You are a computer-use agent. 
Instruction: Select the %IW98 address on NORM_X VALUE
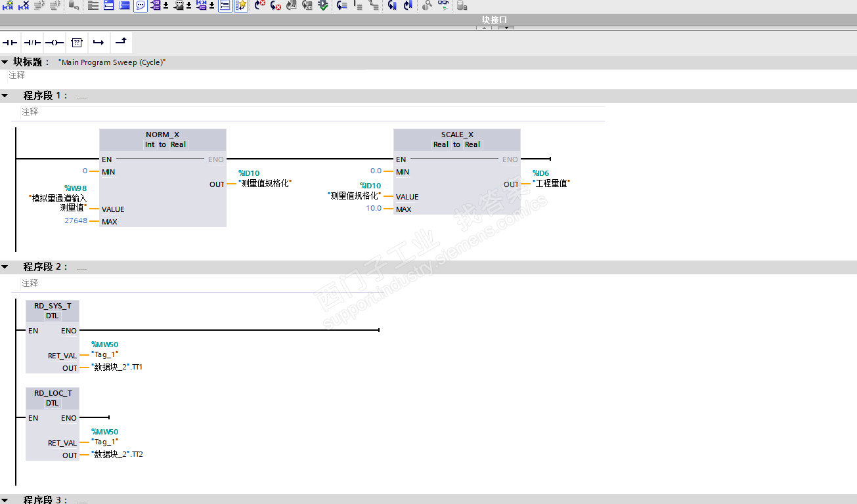[x=76, y=188]
